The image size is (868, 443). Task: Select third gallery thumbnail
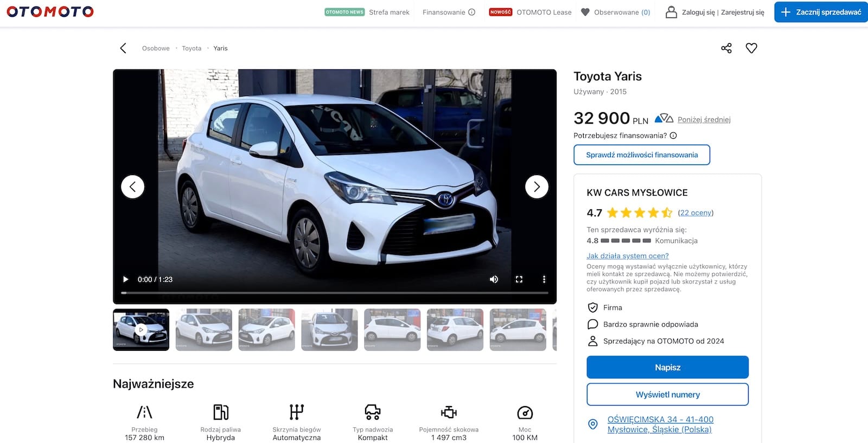click(267, 330)
